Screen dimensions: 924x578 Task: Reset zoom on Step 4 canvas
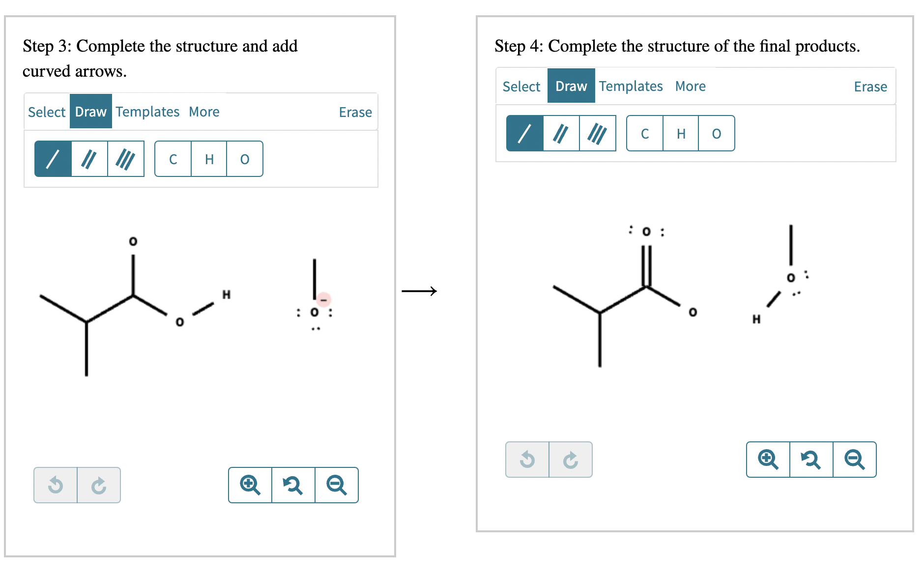811,460
